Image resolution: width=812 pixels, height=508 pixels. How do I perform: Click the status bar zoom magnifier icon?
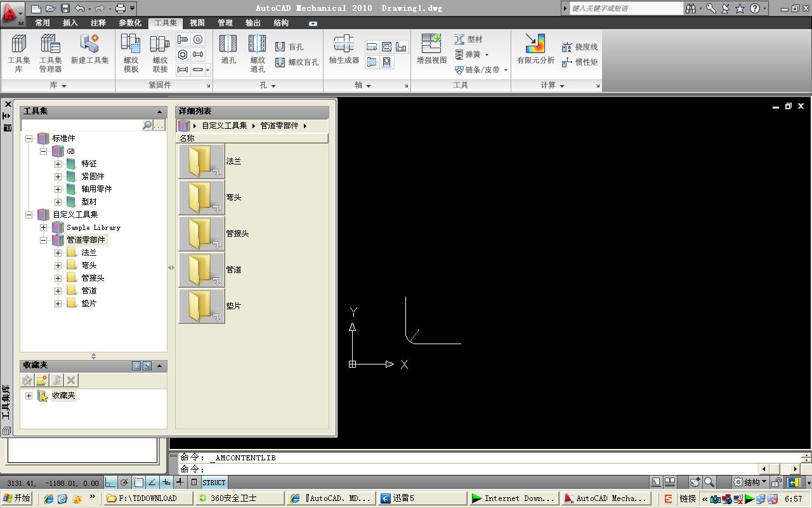[x=709, y=482]
